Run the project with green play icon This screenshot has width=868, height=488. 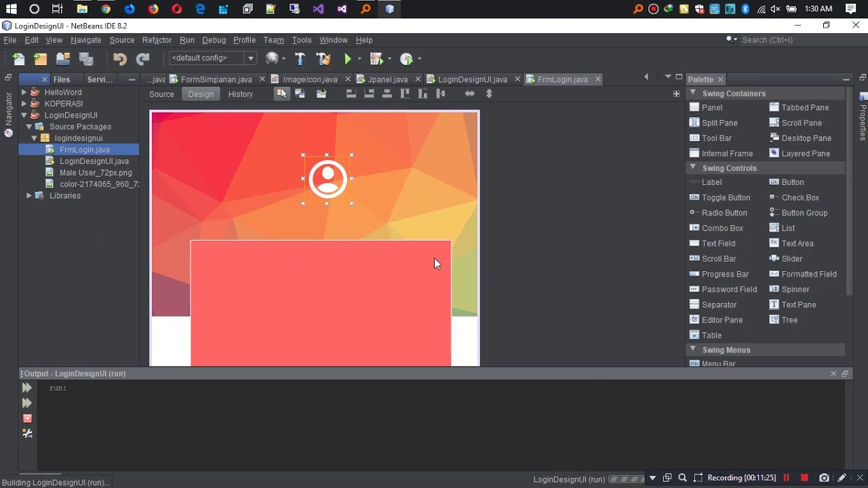tap(347, 59)
